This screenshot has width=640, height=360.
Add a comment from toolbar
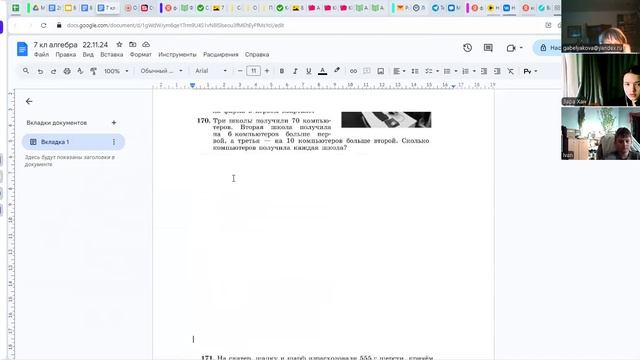click(x=367, y=71)
